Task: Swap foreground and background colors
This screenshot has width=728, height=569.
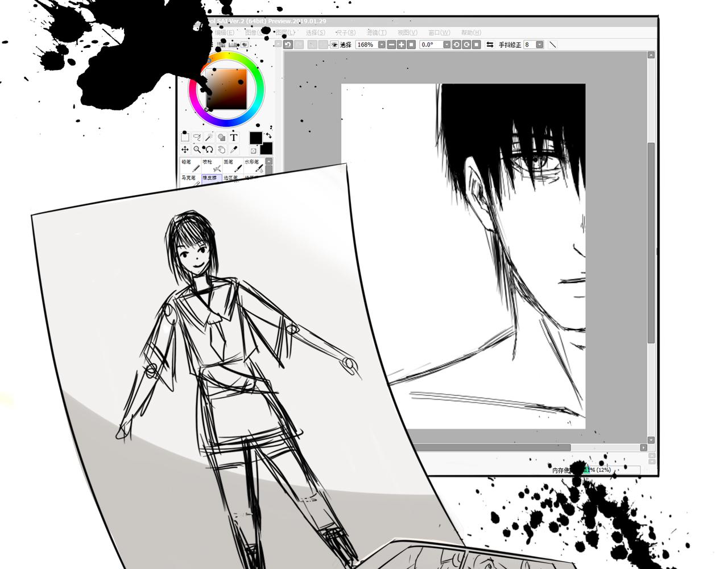Action: tap(268, 135)
